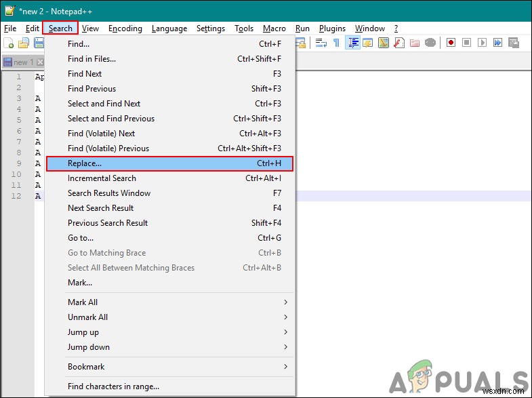Open the Document Map icon
The height and width of the screenshot is (398, 532).
(384, 43)
